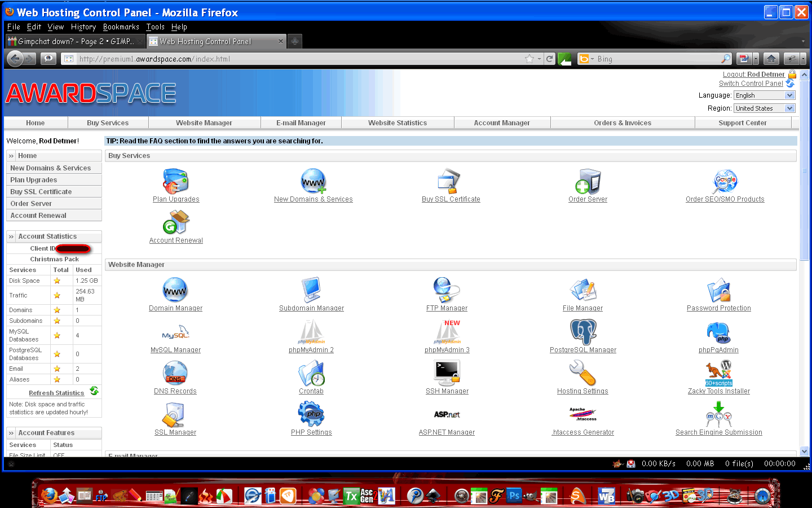This screenshot has height=508, width=812.
Task: Click the Refresh Statistics green arrows icon
Action: coord(94,391)
